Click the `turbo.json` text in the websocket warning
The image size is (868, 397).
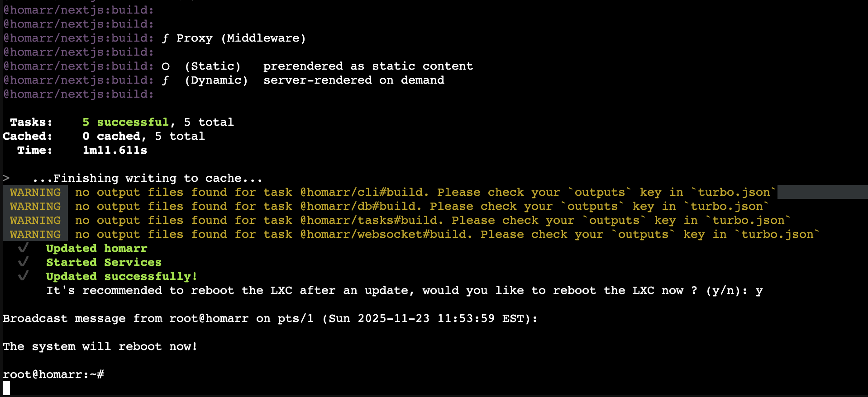coord(777,234)
